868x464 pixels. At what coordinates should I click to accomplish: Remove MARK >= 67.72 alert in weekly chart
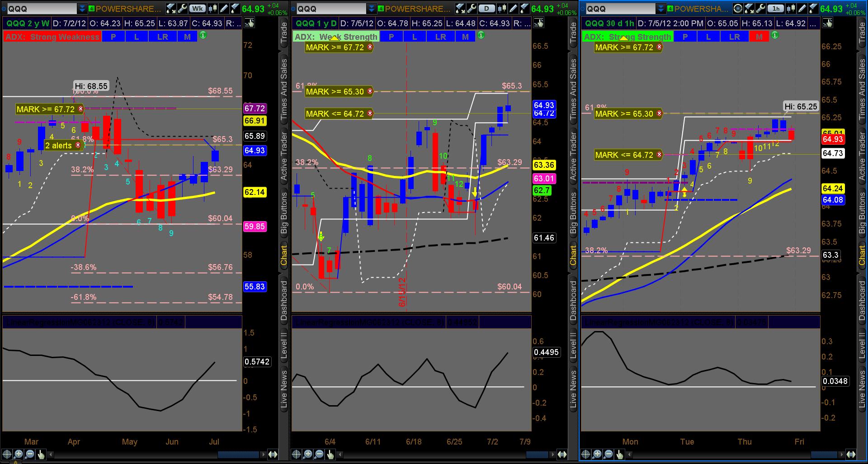[x=81, y=109]
